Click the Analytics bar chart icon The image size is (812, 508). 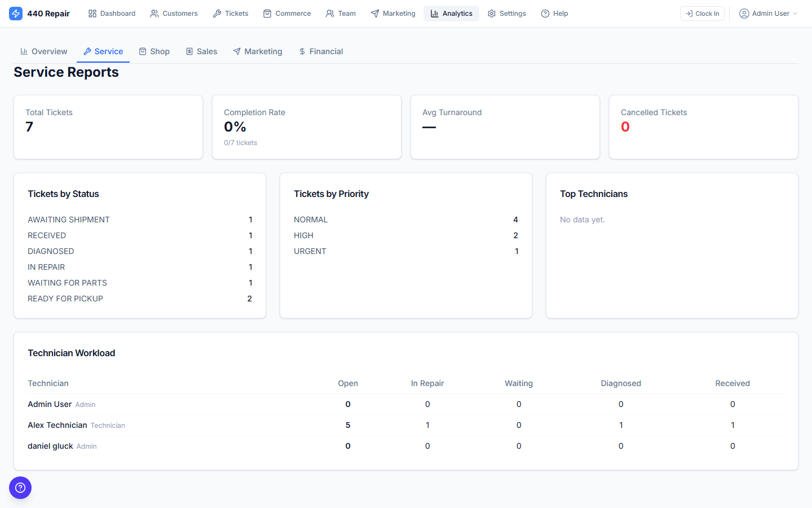coord(433,13)
